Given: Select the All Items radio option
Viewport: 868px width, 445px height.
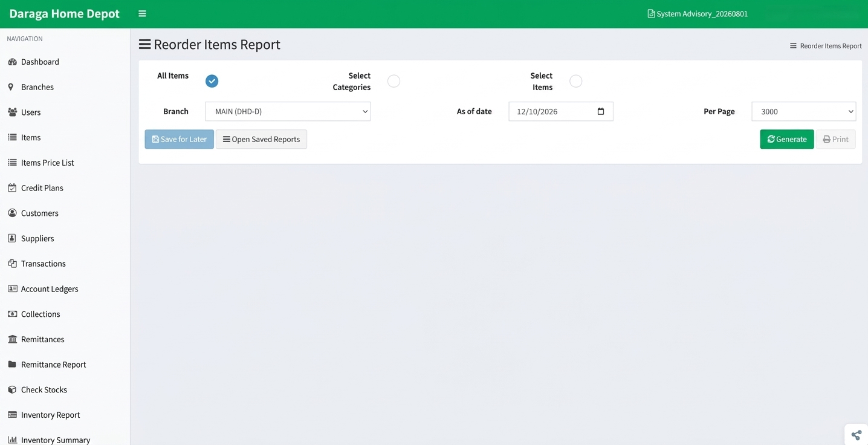Looking at the screenshot, I should (212, 81).
